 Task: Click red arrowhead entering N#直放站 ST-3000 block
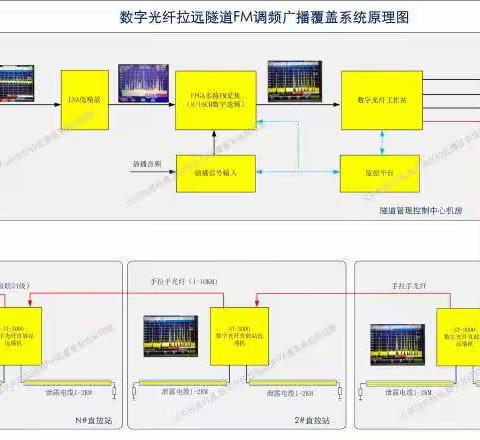coord(30,302)
